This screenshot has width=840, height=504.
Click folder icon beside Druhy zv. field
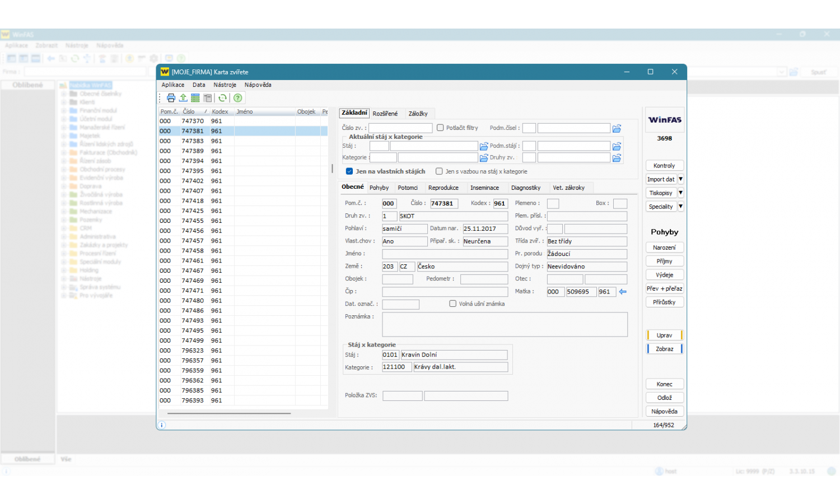click(x=617, y=158)
